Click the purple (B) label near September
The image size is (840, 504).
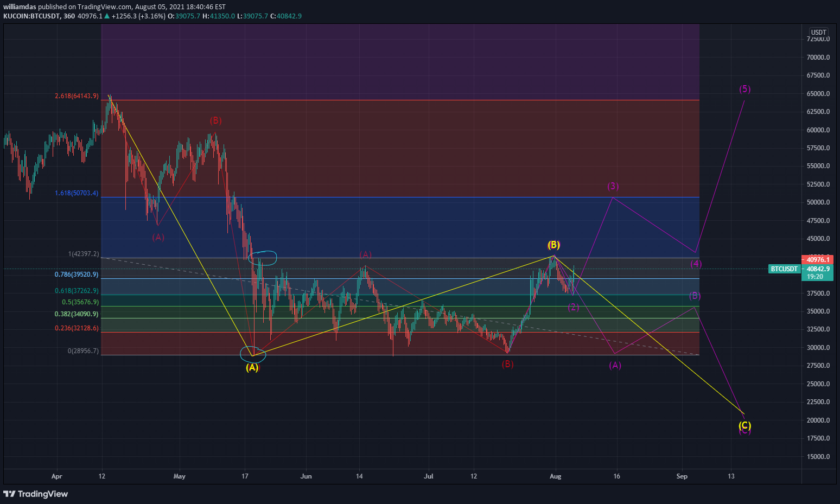(x=695, y=296)
